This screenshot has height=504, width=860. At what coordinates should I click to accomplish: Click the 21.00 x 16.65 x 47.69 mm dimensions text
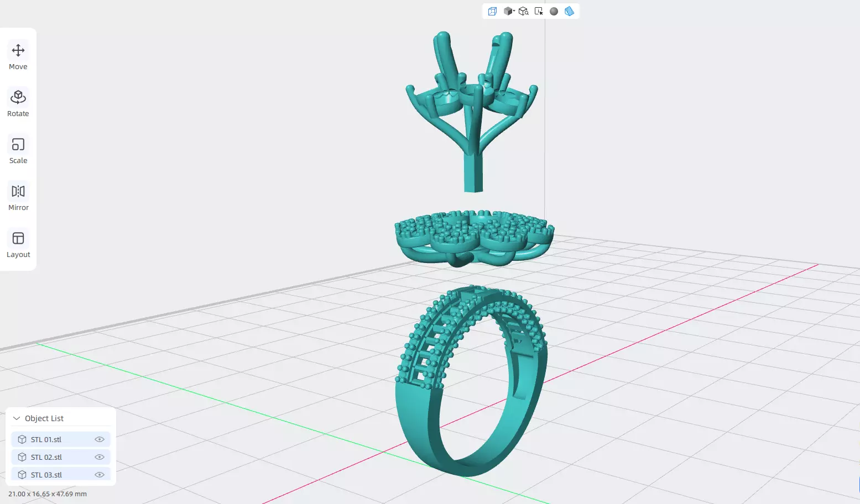[x=48, y=494]
